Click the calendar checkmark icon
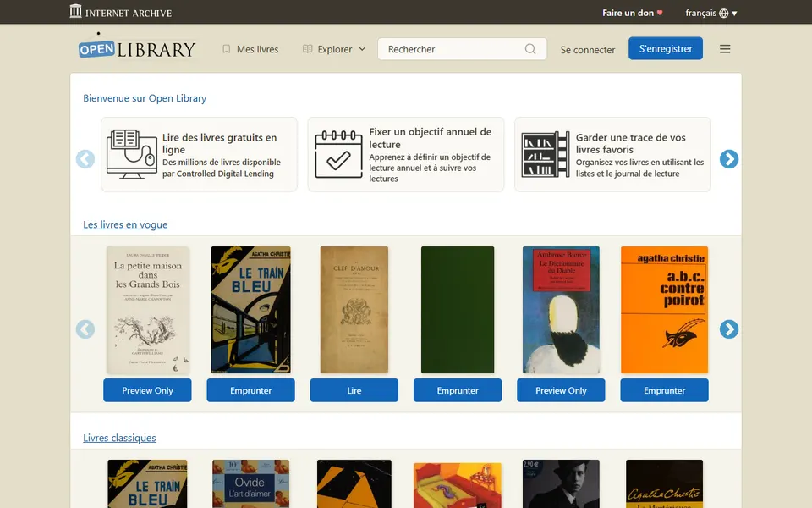Screen dimensions: 812x508 (x=338, y=154)
